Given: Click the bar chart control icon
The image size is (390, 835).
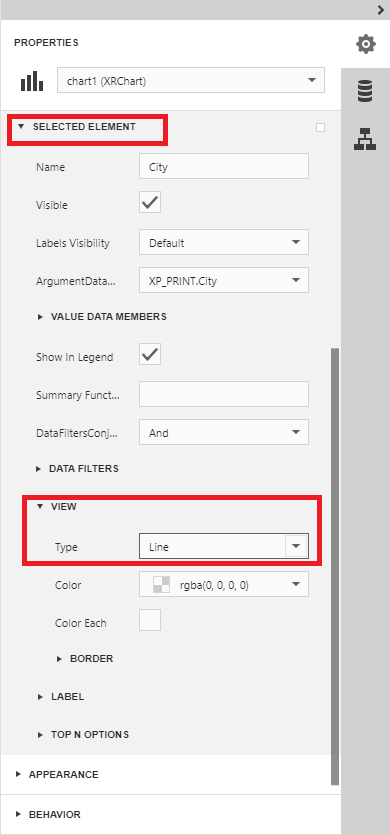Looking at the screenshot, I should coord(32,81).
